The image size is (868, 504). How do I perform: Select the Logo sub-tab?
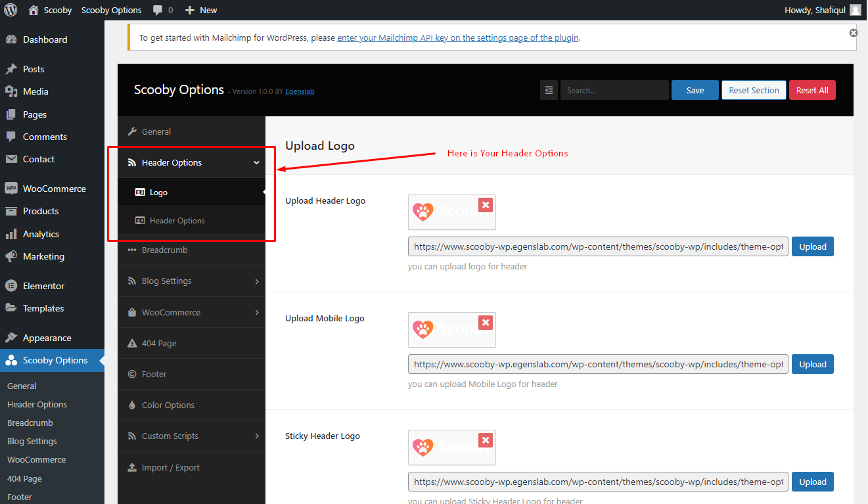pos(191,193)
